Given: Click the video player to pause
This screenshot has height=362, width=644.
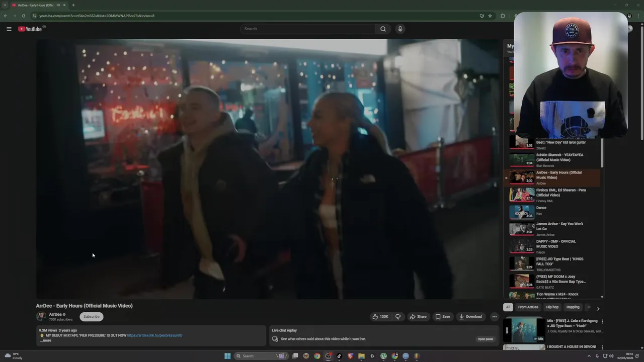Looking at the screenshot, I should 268,169.
